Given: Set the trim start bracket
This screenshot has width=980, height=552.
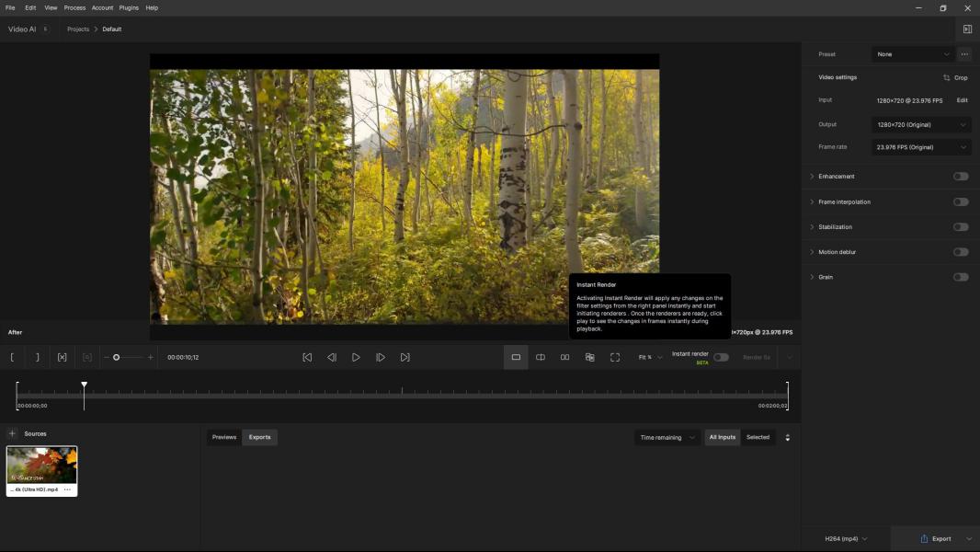Looking at the screenshot, I should click(12, 358).
